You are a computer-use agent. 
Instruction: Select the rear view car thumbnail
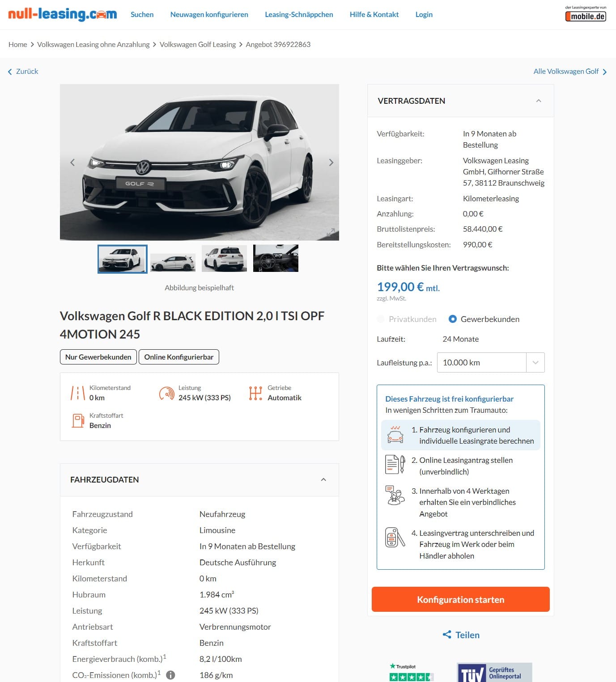[x=224, y=258]
